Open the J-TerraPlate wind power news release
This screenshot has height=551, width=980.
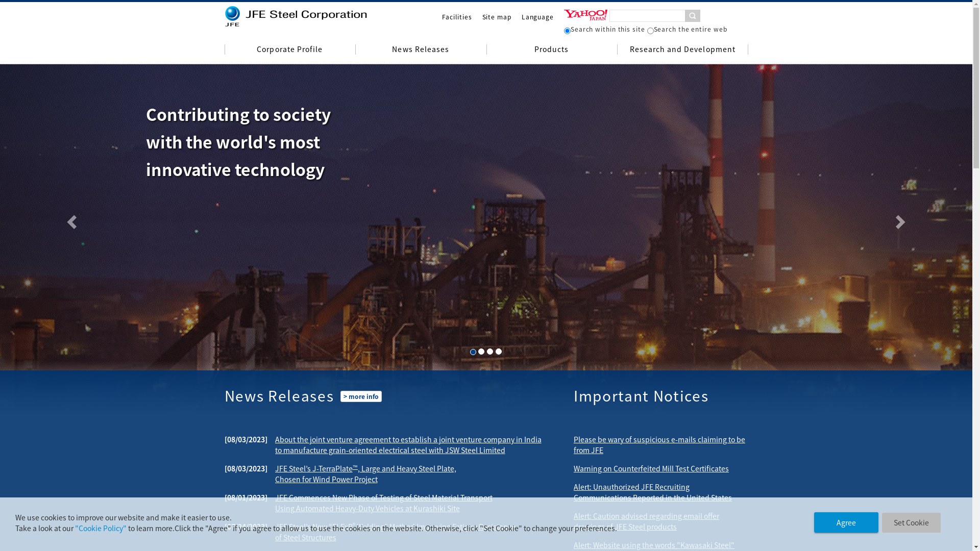pyautogui.click(x=365, y=474)
